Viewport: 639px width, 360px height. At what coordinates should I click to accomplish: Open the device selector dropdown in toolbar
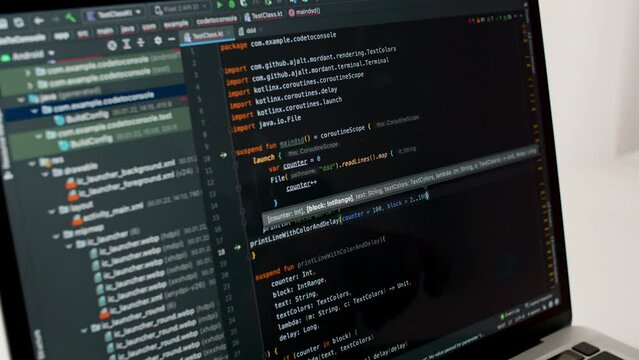click(181, 9)
